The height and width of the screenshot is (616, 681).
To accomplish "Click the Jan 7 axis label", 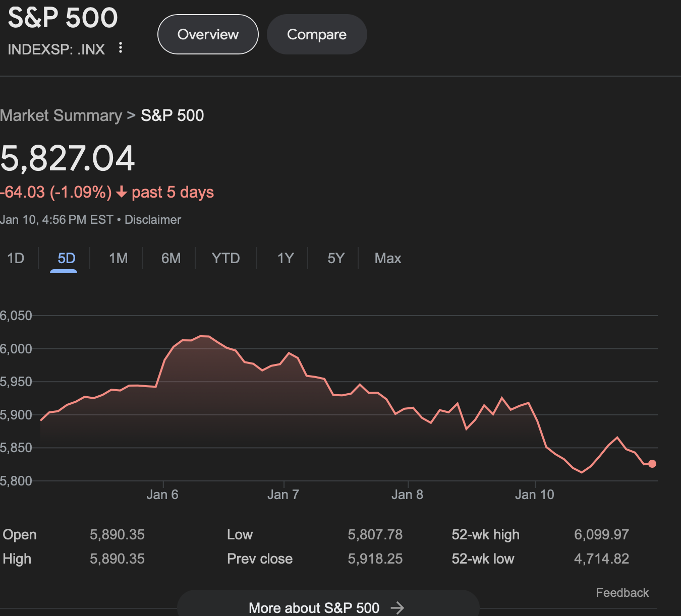I will (x=283, y=495).
